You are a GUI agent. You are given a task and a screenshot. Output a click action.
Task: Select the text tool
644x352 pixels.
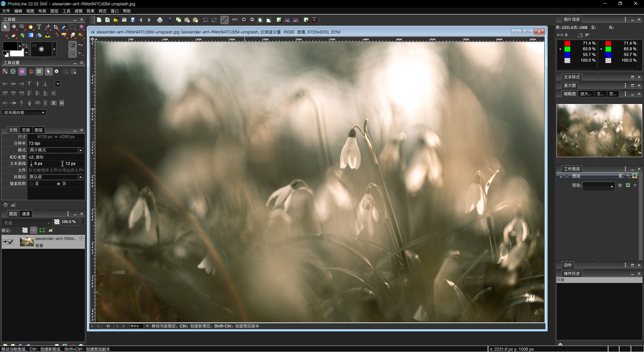click(39, 27)
